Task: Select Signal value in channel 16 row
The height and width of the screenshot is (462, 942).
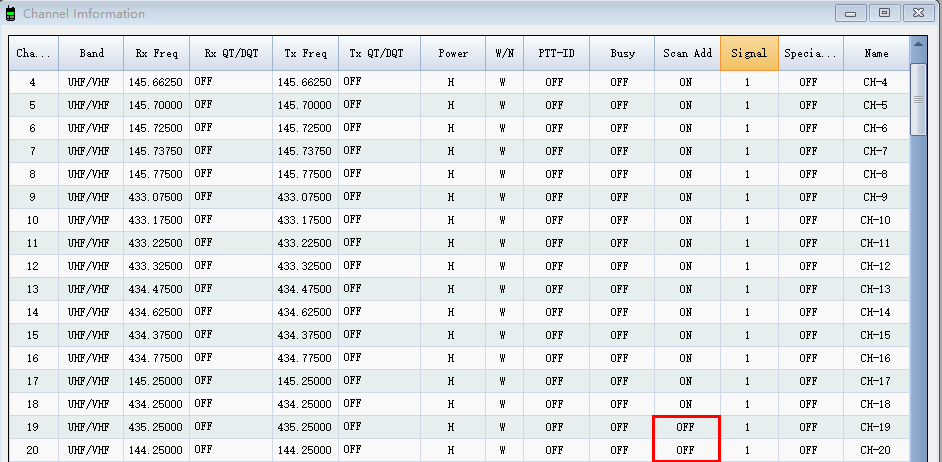Action: pos(749,358)
